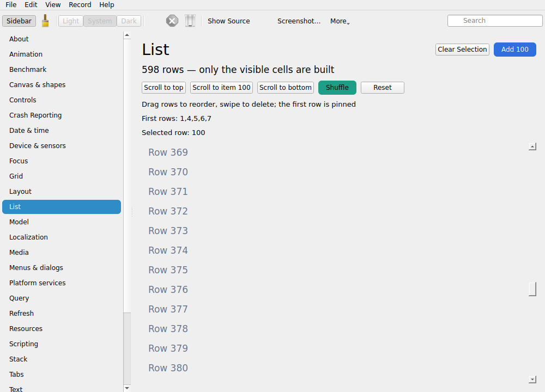
Task: Click the Shuffle button
Action: [x=337, y=88]
